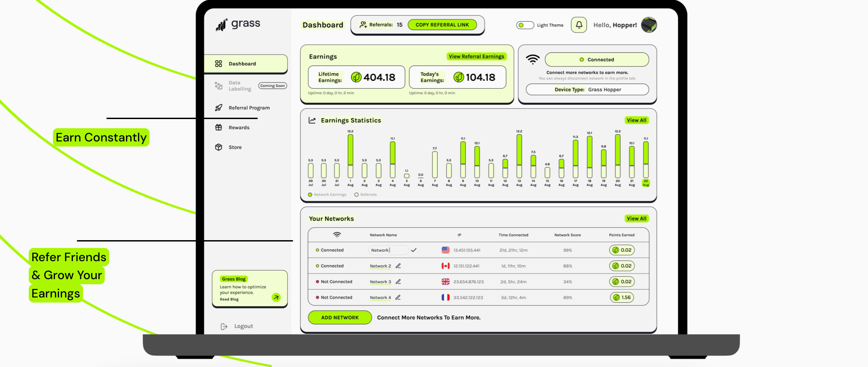
Task: Click the Referral Program rocket icon
Action: [x=218, y=108]
